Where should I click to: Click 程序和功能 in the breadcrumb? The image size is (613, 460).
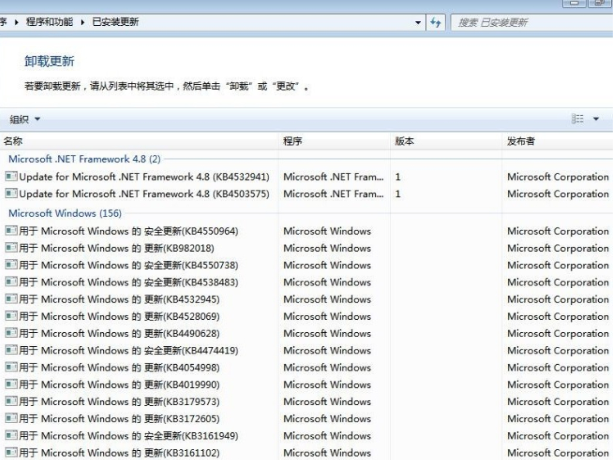[x=49, y=22]
